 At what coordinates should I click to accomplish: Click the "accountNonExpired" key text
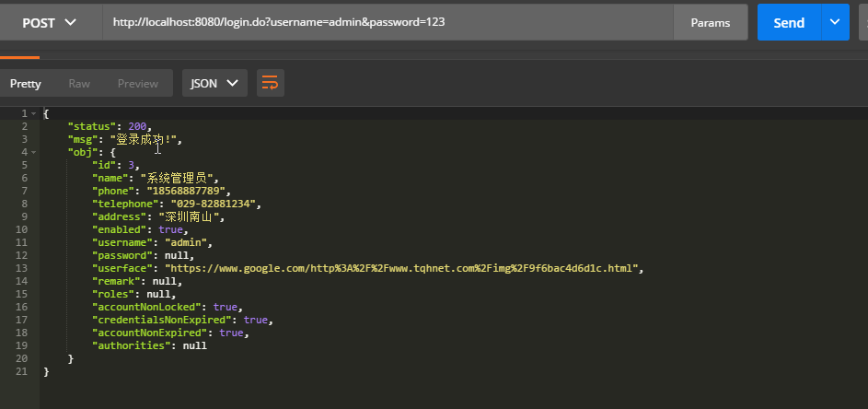(149, 333)
